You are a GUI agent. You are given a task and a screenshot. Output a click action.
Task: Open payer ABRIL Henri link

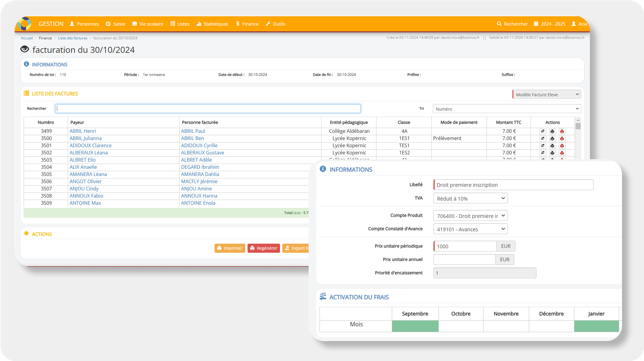(83, 131)
